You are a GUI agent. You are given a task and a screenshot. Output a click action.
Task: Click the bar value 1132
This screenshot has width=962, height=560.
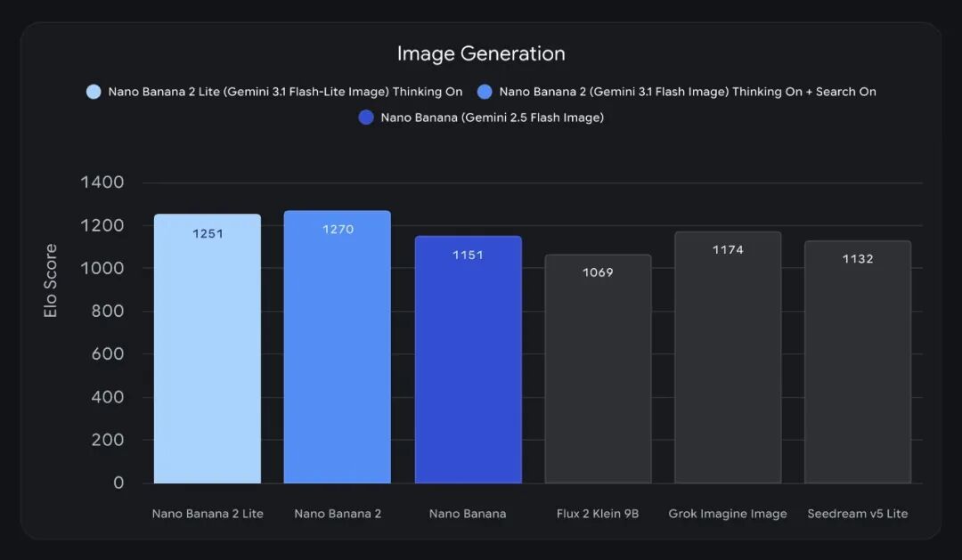coord(858,259)
